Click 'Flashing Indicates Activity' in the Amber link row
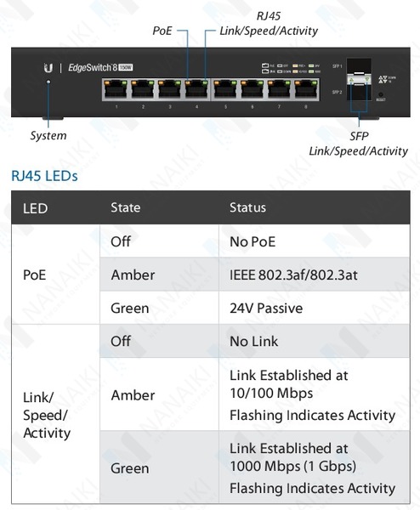The height and width of the screenshot is (510, 420). coord(312,416)
